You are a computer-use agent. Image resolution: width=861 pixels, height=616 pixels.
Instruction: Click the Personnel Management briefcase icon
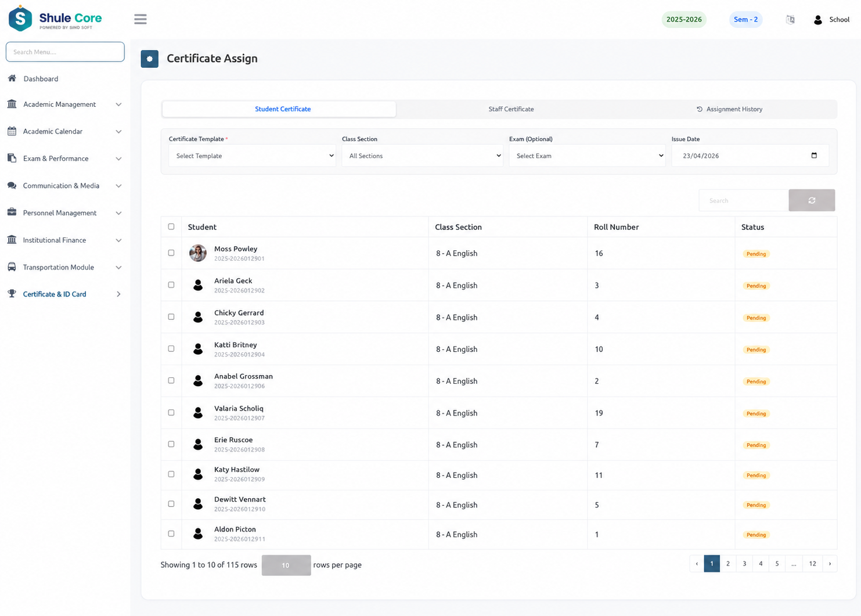click(12, 212)
